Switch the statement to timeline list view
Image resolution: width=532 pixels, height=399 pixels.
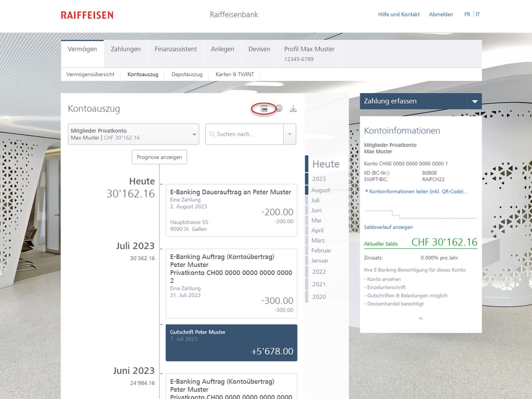pos(264,109)
